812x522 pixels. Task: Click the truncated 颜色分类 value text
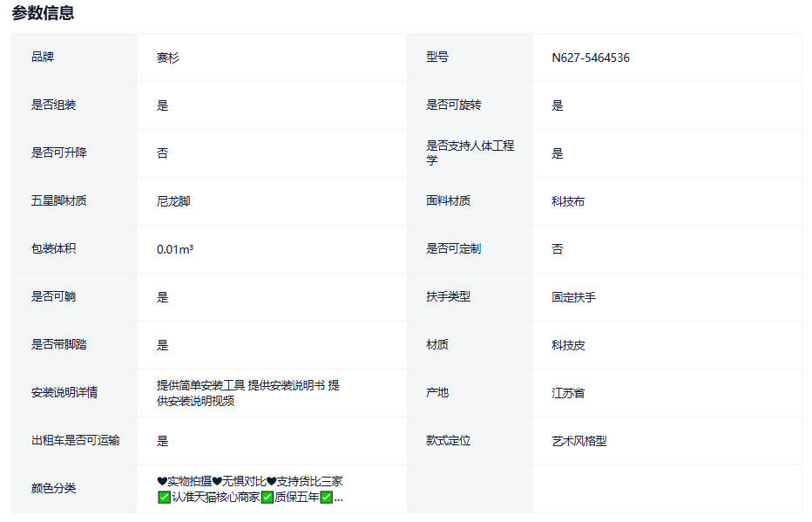coord(249,489)
